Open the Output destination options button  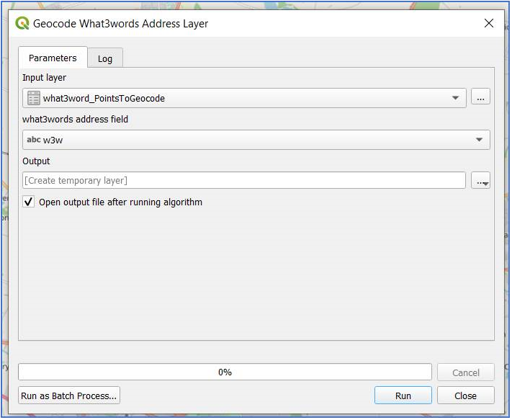pos(480,181)
